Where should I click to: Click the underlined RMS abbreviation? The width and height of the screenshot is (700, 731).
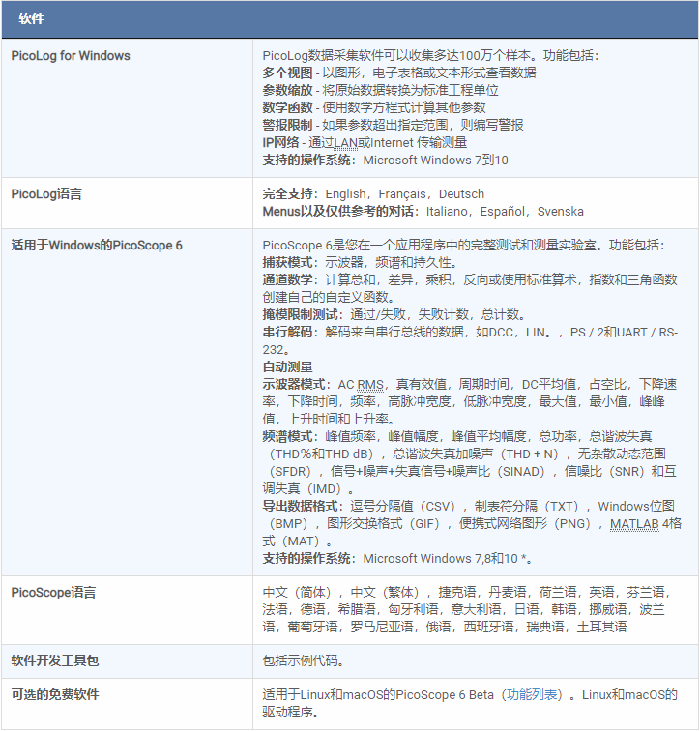click(370, 384)
